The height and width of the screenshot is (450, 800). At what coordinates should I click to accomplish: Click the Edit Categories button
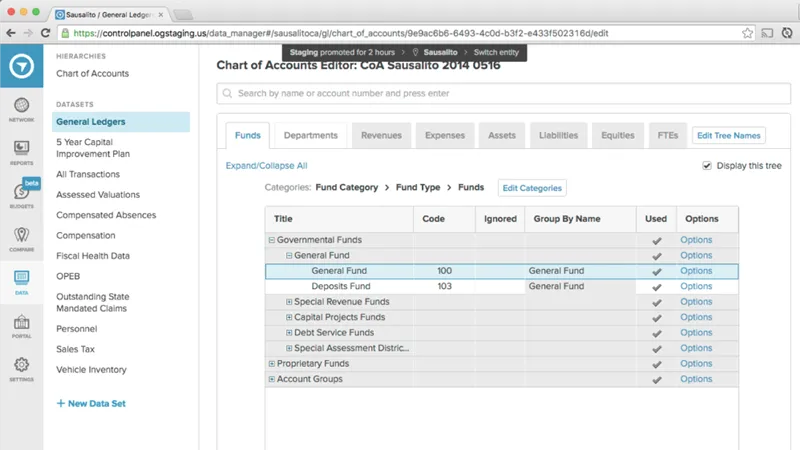[x=532, y=188]
